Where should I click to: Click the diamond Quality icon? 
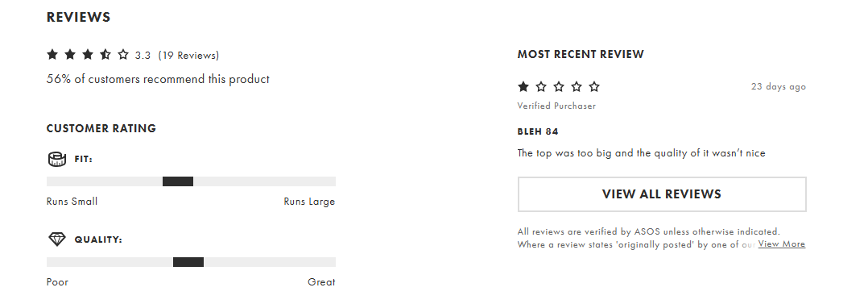(x=57, y=239)
